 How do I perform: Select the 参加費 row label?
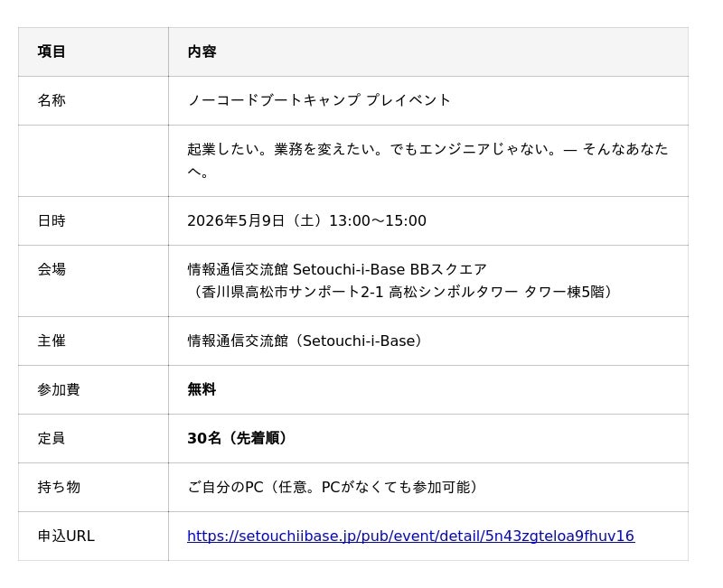coord(59,390)
